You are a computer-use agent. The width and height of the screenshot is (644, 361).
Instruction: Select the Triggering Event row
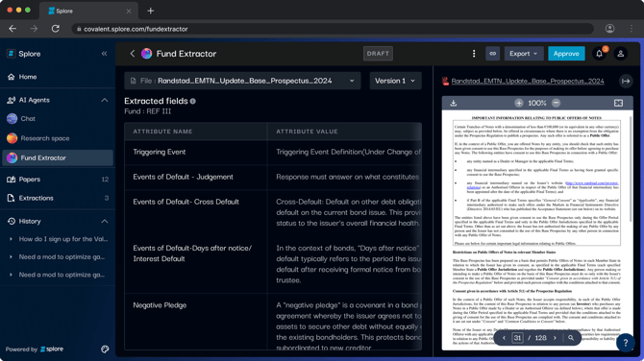coord(273,153)
